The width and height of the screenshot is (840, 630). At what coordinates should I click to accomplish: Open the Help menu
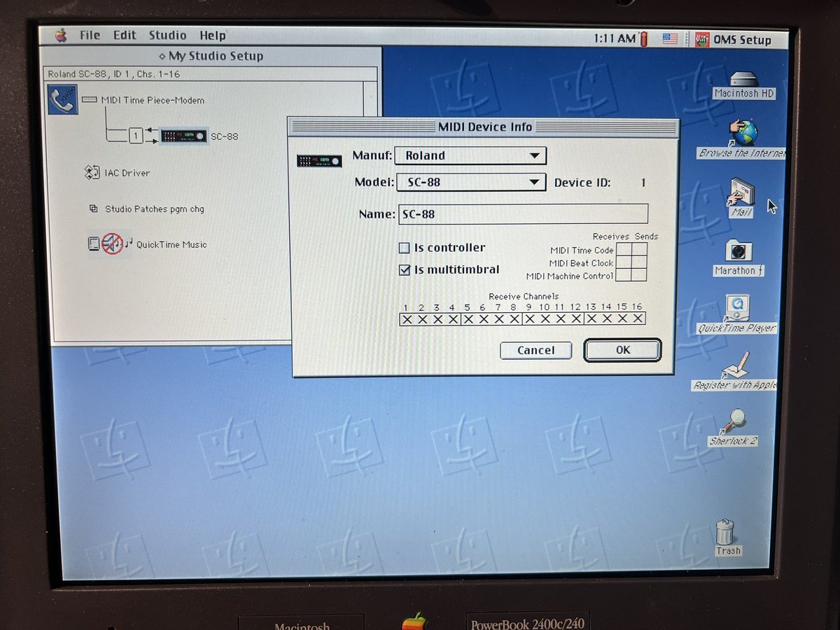pyautogui.click(x=212, y=36)
